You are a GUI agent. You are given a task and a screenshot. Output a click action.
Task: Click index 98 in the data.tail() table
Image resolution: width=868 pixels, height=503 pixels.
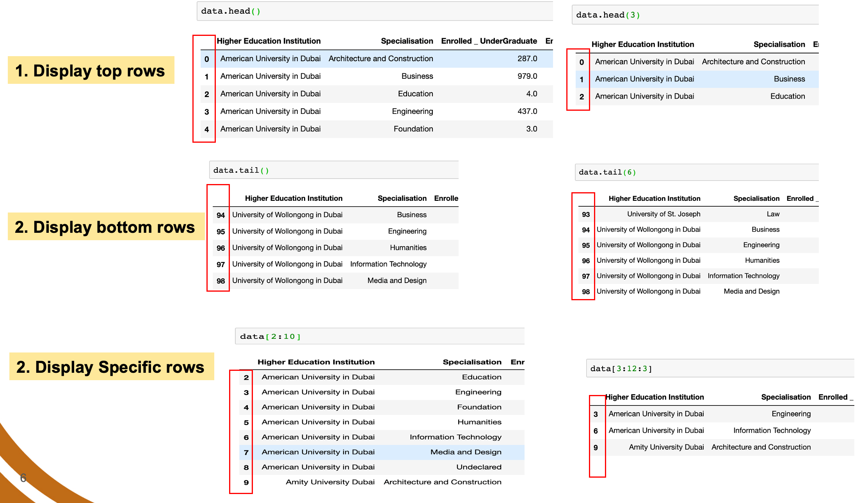click(x=221, y=281)
